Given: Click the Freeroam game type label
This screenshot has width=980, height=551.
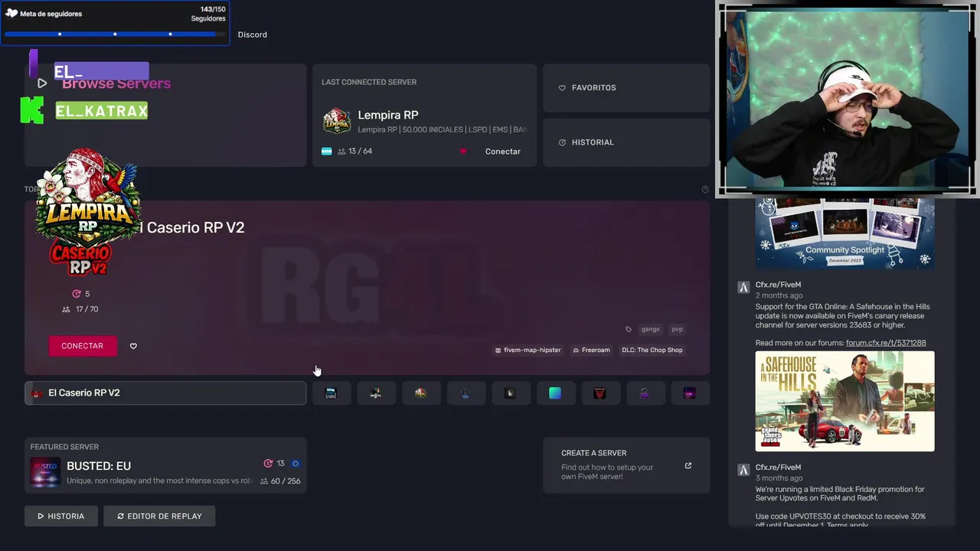Looking at the screenshot, I should 591,350.
